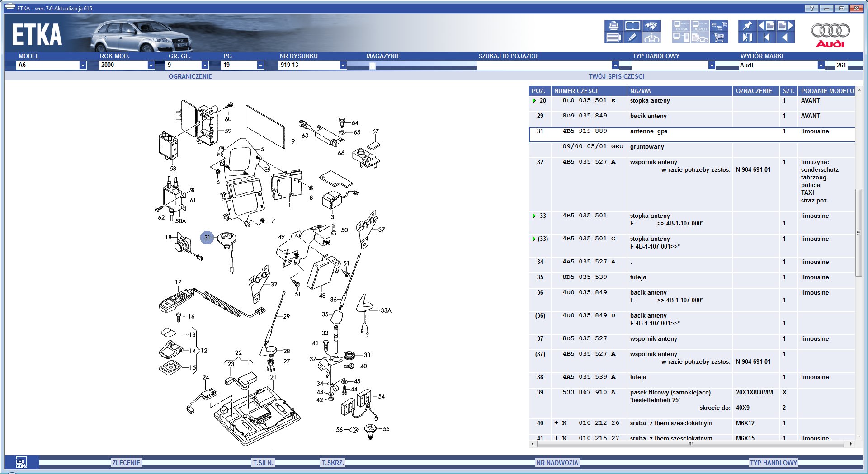Click the document with car icon

coord(700,38)
